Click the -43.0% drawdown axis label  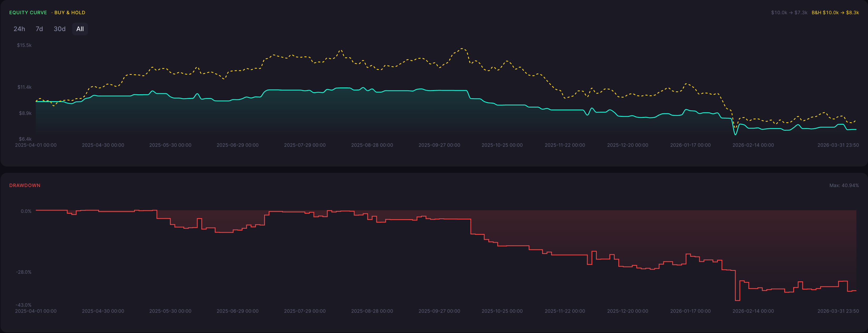click(24, 305)
